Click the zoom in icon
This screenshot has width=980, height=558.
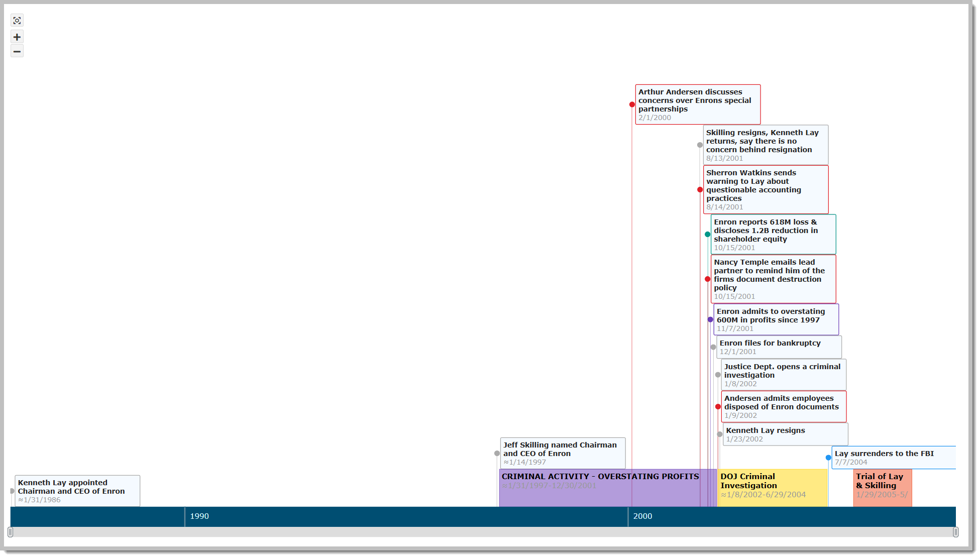17,36
